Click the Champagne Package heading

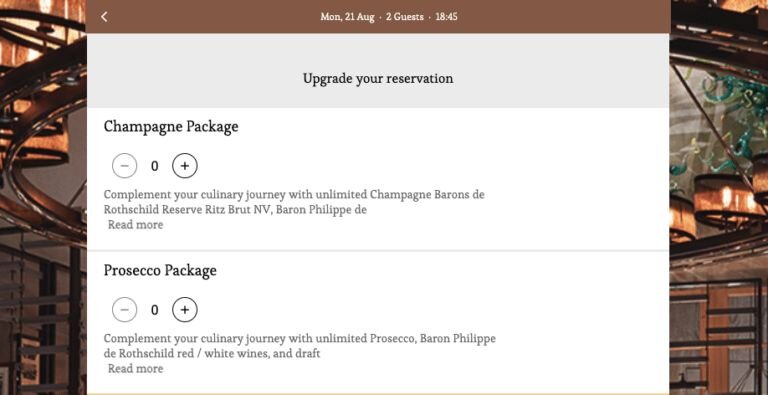(171, 126)
